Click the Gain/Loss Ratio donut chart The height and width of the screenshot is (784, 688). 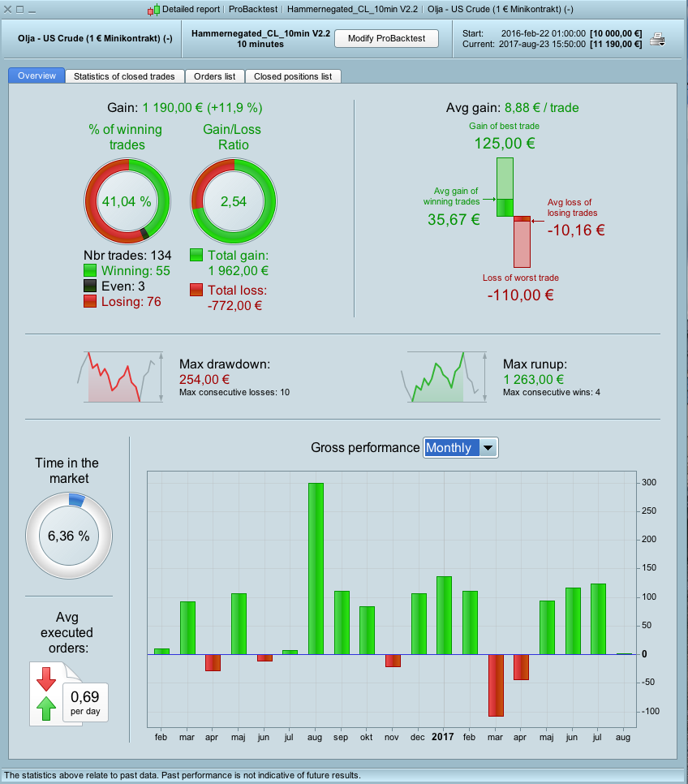coord(234,201)
